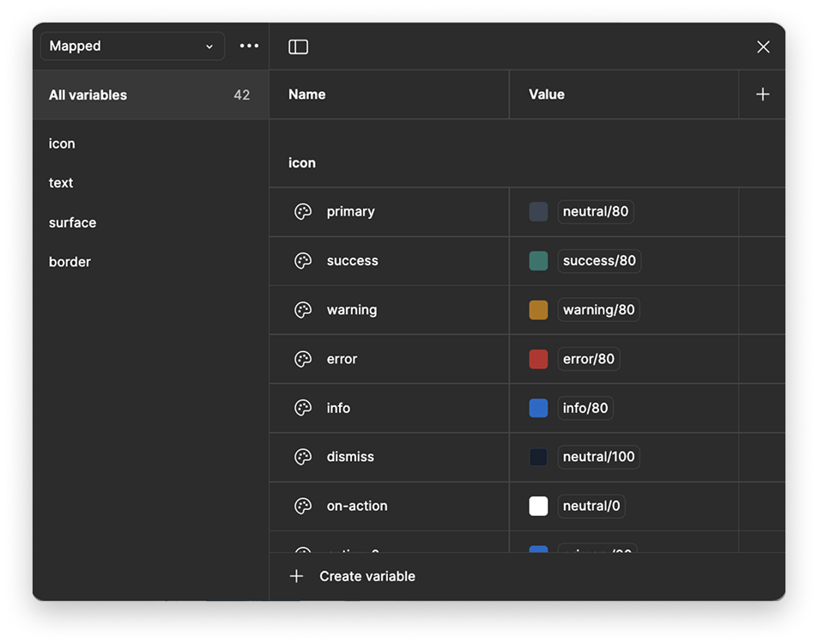The width and height of the screenshot is (818, 644).
Task: Click Create variable button
Action: pos(353,576)
